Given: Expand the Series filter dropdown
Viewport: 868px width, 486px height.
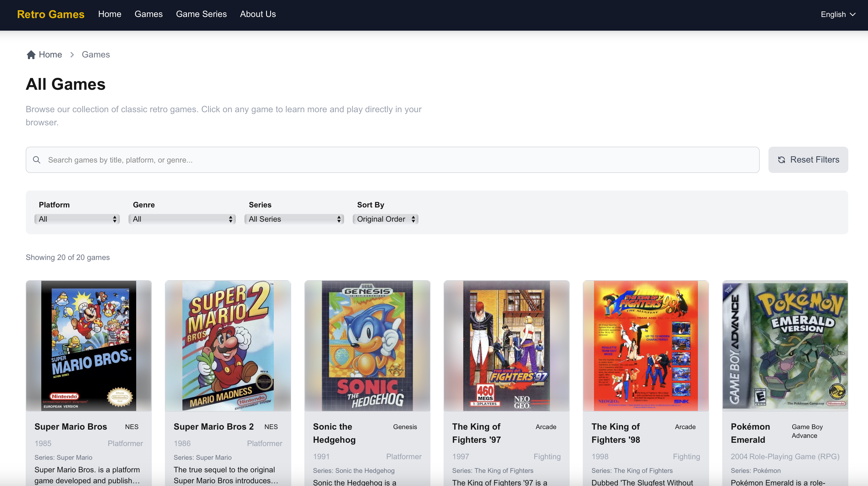Looking at the screenshot, I should coord(294,219).
